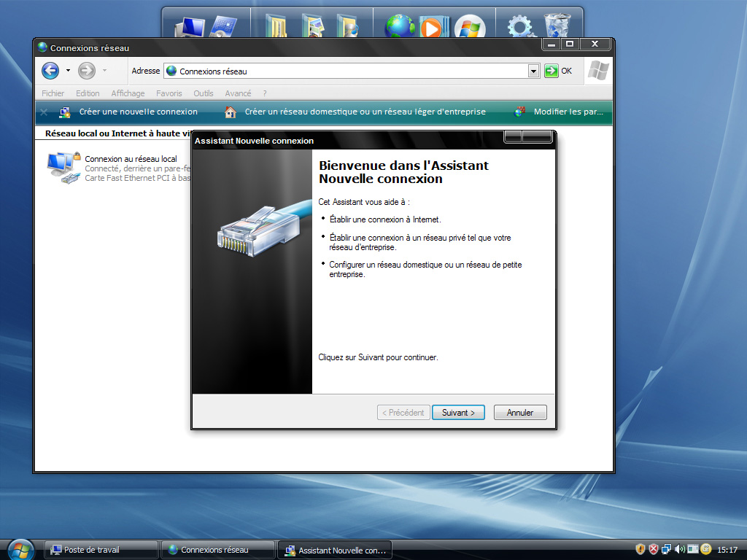Screen dimensions: 747x560
Task: Select the Connexion au réseau local icon
Action: click(x=63, y=168)
